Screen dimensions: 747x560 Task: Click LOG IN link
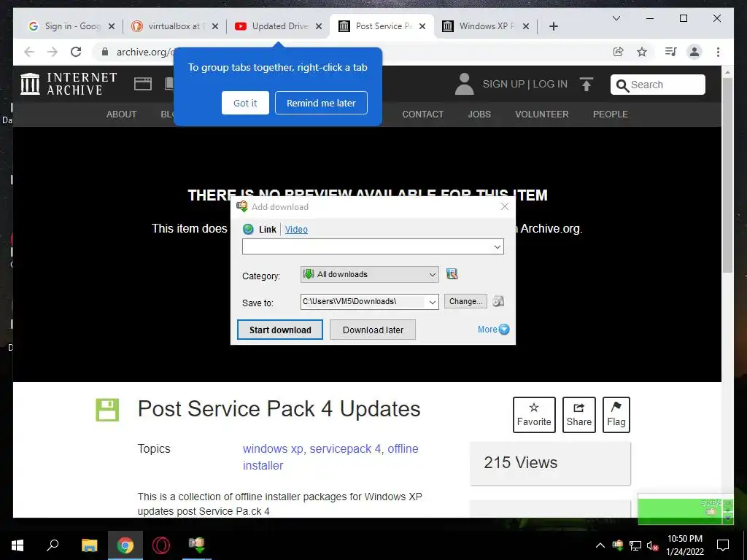[x=550, y=85]
